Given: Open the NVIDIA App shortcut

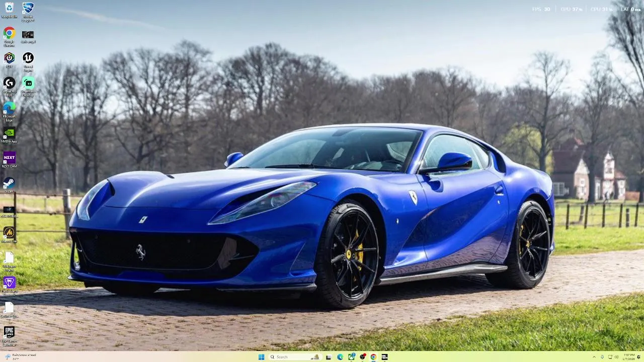Looking at the screenshot, I should pos(9,135).
